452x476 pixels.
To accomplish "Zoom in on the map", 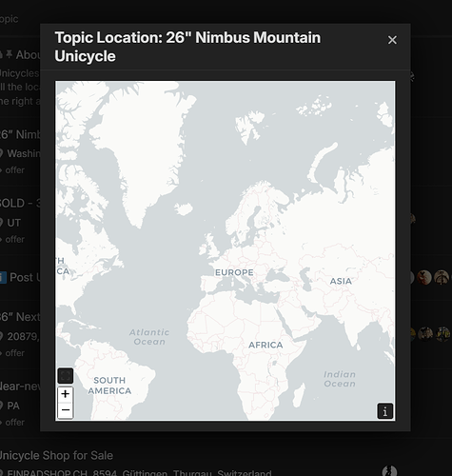I will point(66,394).
